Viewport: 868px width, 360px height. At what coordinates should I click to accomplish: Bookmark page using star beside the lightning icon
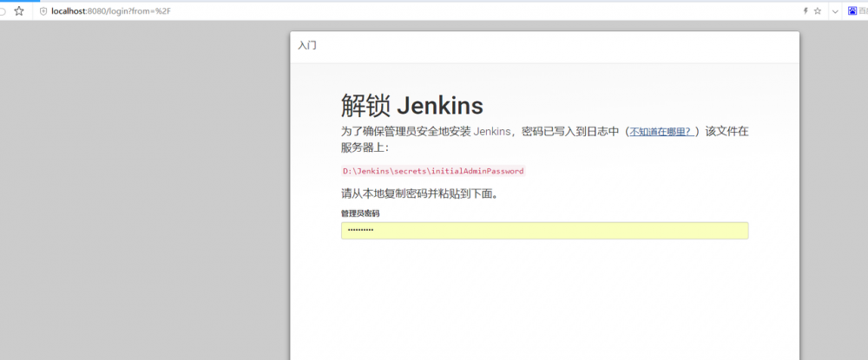click(817, 11)
